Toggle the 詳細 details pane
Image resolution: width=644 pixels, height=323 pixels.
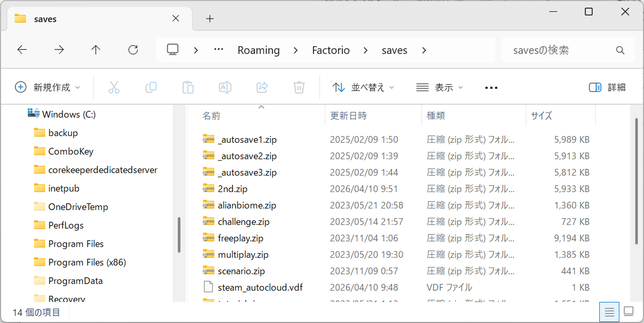point(608,87)
